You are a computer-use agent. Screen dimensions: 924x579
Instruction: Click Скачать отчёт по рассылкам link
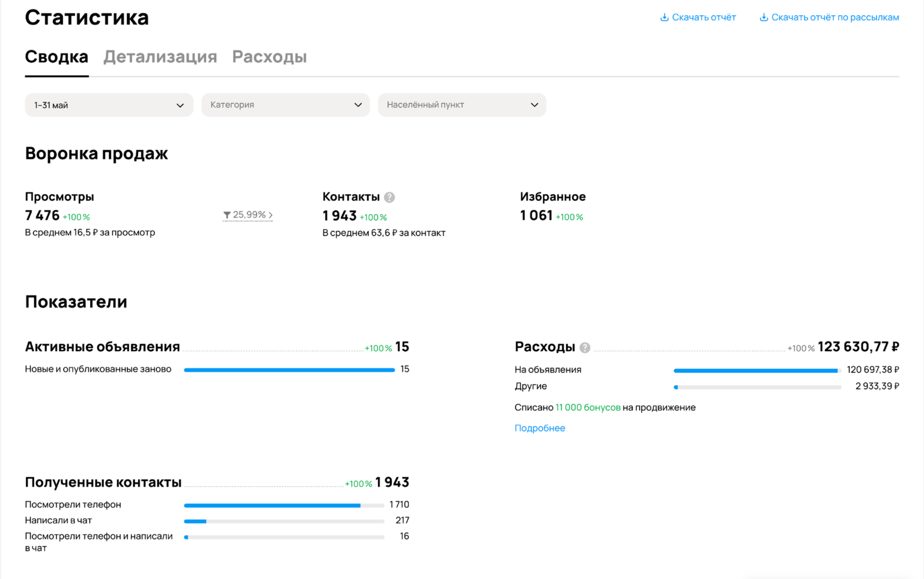click(x=835, y=17)
